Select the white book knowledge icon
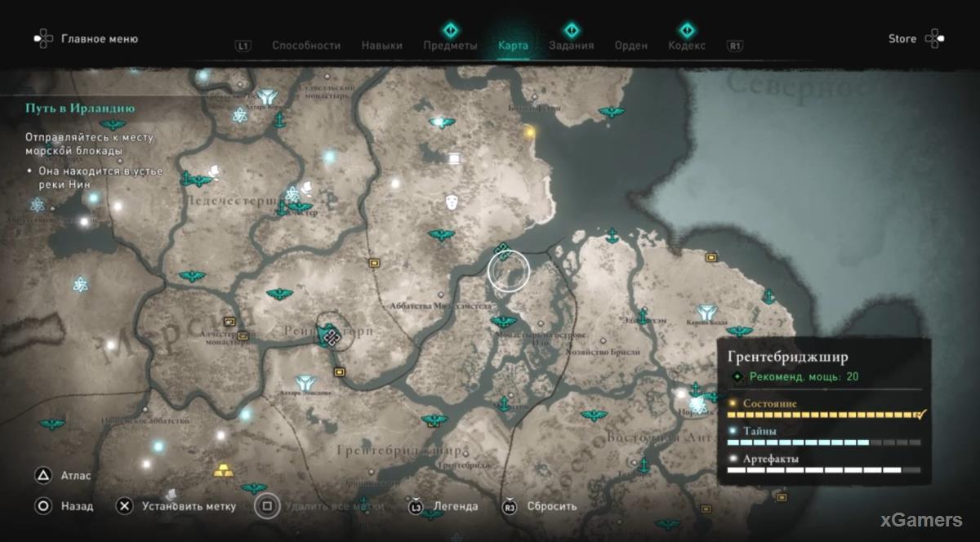 (453, 158)
